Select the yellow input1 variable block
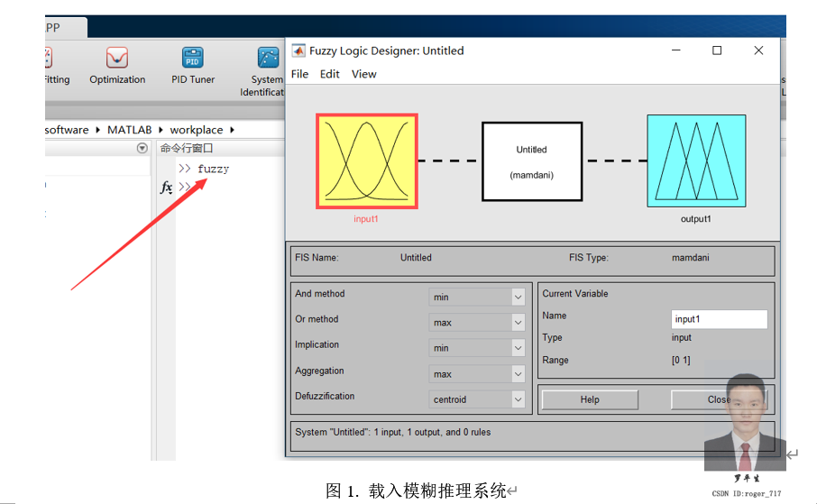 click(367, 161)
